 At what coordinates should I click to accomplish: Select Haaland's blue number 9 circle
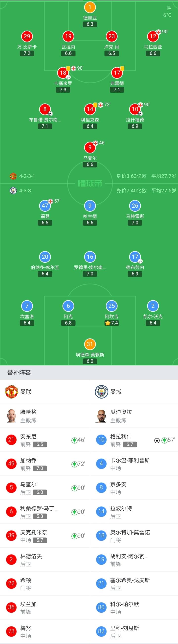pyautogui.click(x=90, y=206)
